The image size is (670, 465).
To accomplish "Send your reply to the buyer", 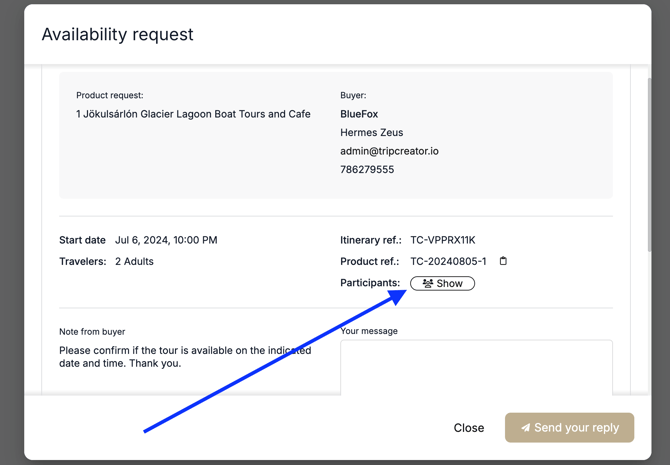I will click(x=569, y=428).
